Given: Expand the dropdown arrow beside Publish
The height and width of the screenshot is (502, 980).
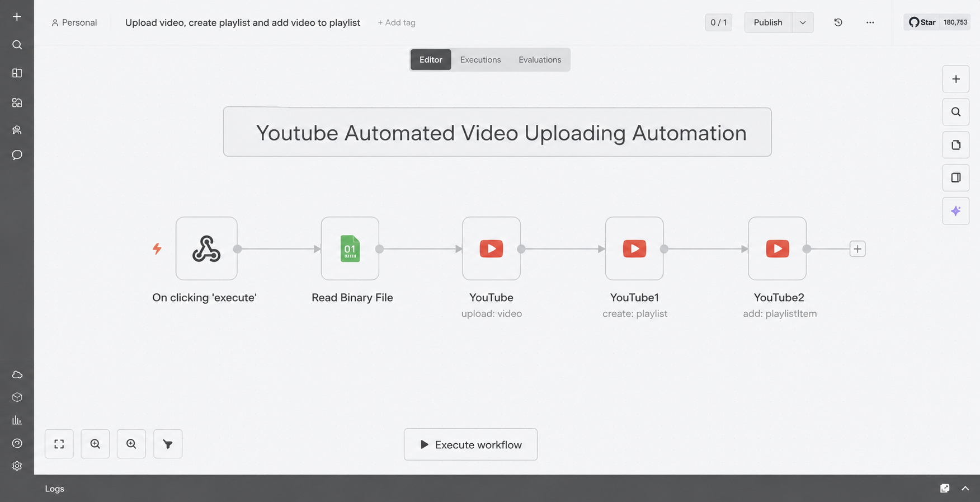Looking at the screenshot, I should 803,22.
